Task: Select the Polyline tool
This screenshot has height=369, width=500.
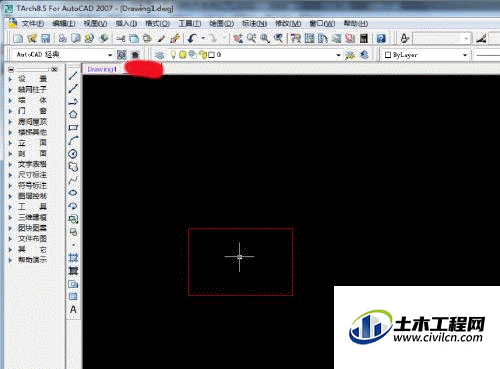Action: pyautogui.click(x=73, y=101)
